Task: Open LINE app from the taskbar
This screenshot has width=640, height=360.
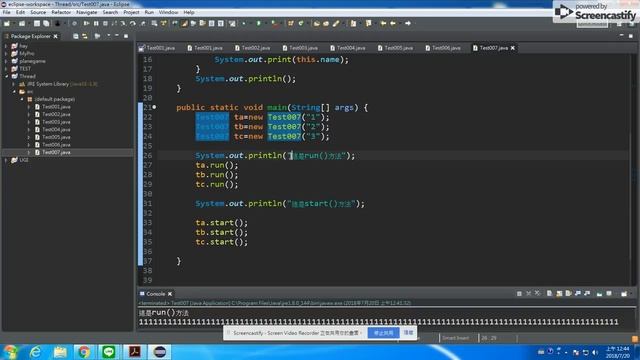Action: click(109, 352)
